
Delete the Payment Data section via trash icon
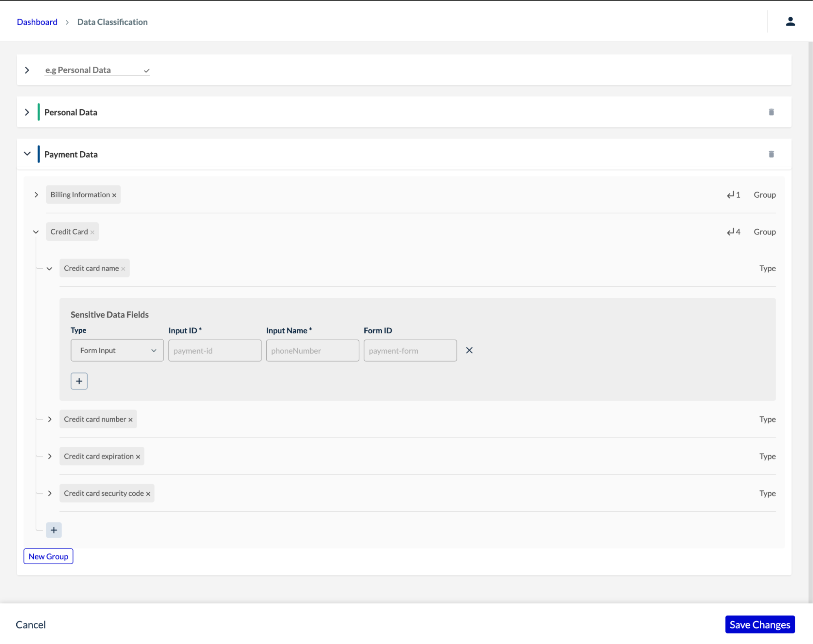(771, 154)
